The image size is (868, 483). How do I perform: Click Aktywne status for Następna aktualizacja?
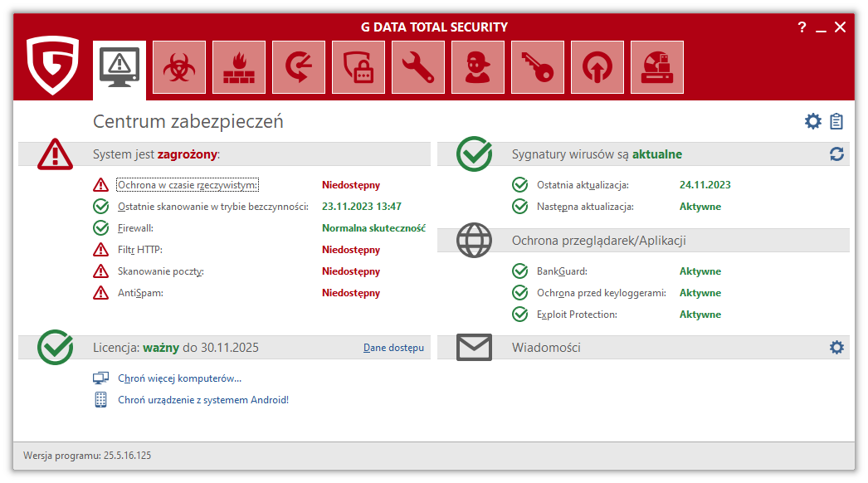(700, 207)
